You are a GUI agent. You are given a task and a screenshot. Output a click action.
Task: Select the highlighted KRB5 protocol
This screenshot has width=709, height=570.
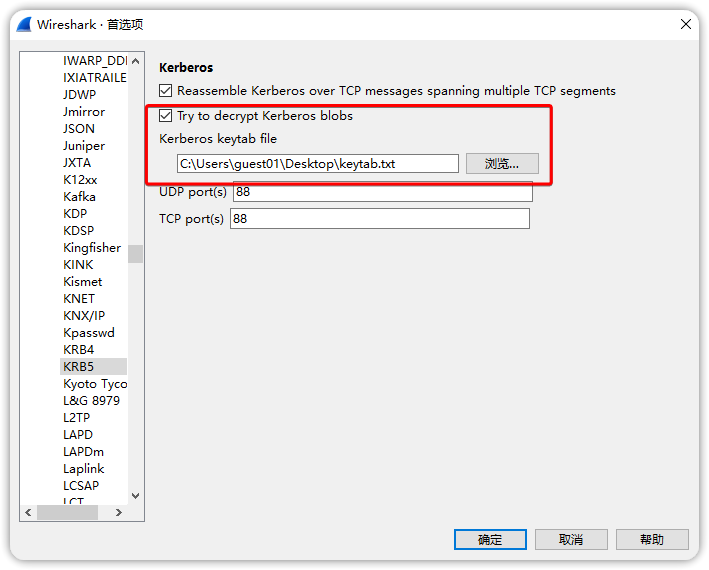pyautogui.click(x=93, y=367)
